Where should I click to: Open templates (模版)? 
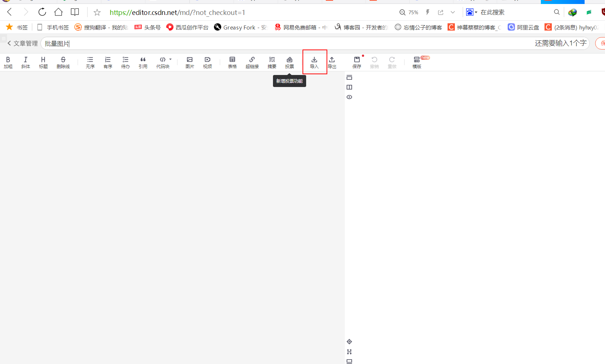pos(417,62)
